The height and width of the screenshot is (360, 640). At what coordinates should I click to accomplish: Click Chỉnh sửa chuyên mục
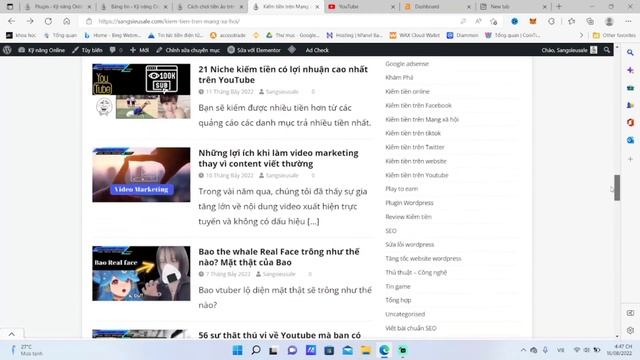coord(188,50)
